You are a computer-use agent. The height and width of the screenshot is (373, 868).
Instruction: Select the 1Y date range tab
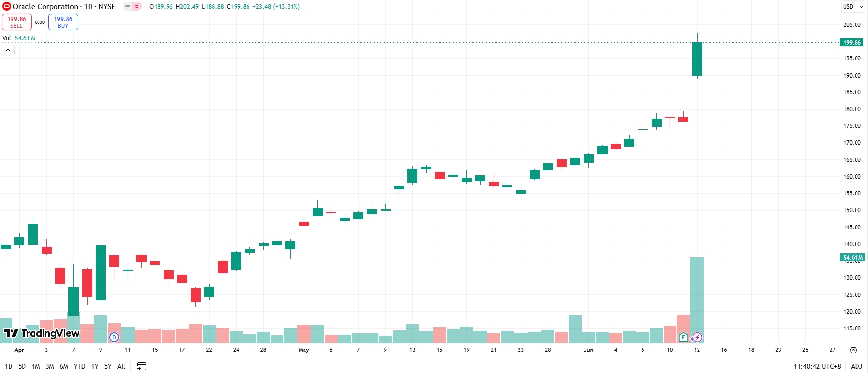[x=95, y=366]
